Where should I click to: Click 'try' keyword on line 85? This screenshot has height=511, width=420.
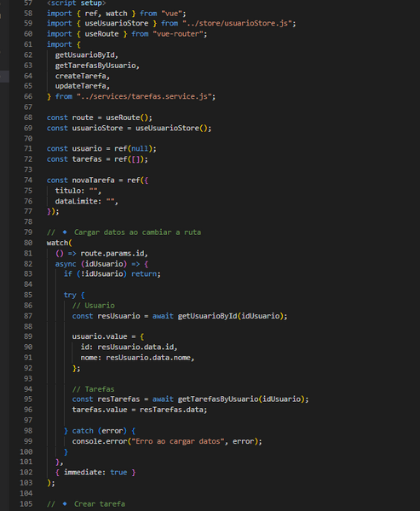70,295
